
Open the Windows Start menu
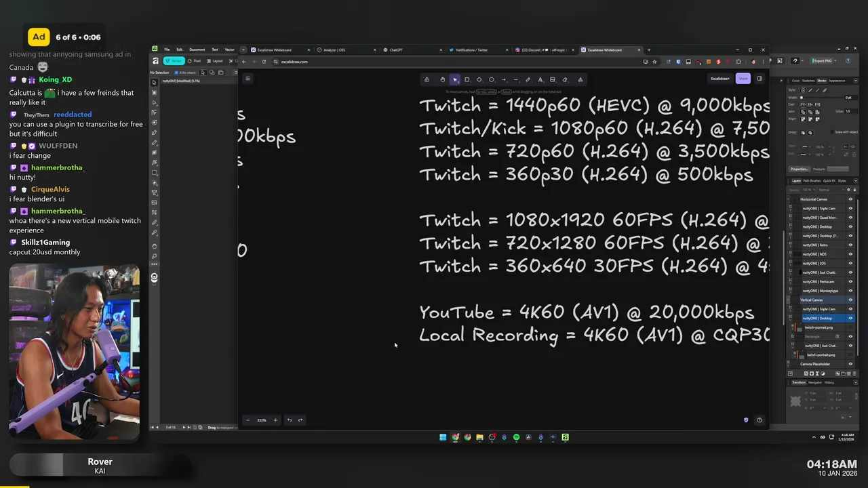pyautogui.click(x=443, y=437)
